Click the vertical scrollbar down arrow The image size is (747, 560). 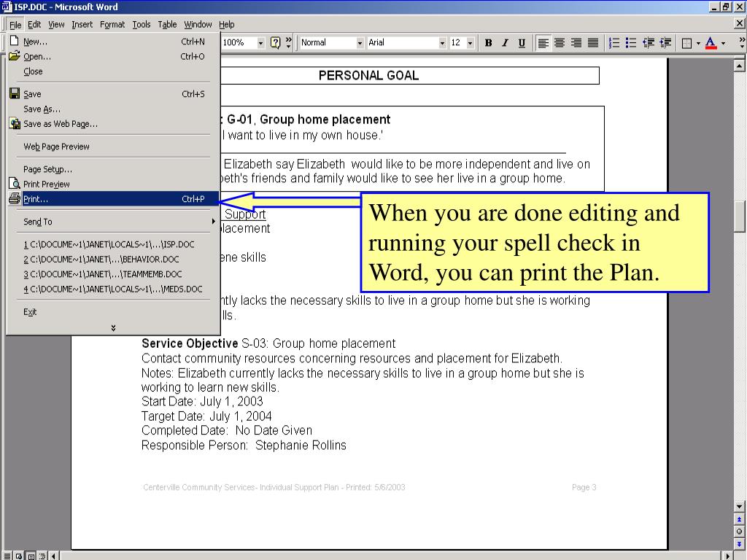(740, 506)
